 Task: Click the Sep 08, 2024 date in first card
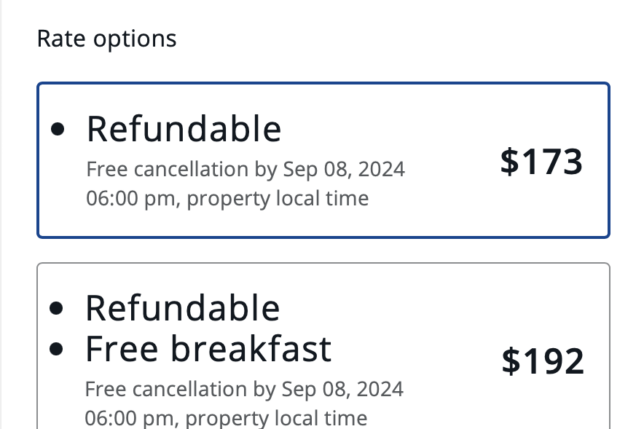click(344, 169)
